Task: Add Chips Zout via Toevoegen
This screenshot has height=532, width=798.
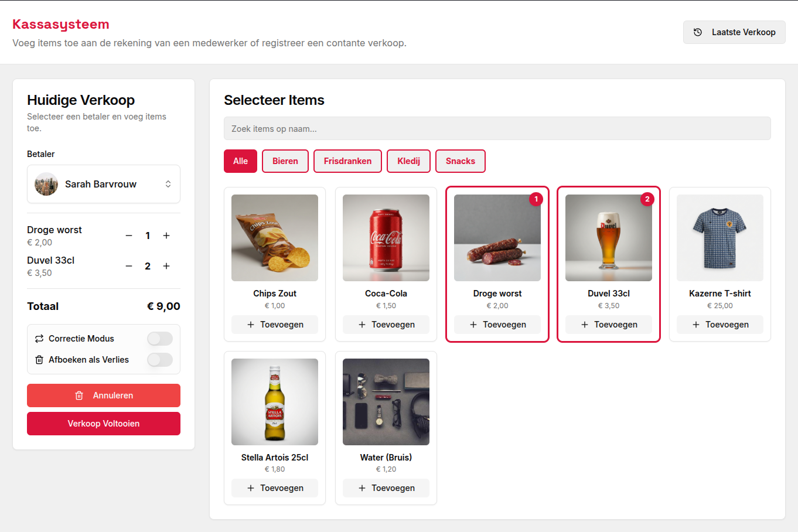Action: pyautogui.click(x=275, y=325)
